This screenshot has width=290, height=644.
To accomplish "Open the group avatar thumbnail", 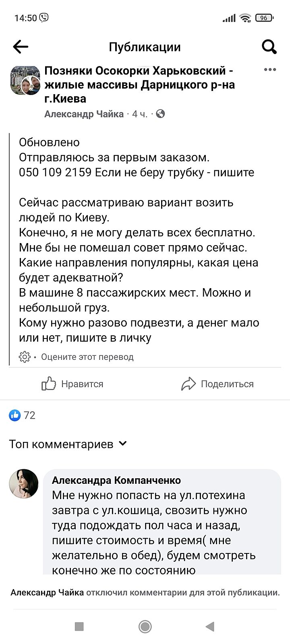I will 25,80.
